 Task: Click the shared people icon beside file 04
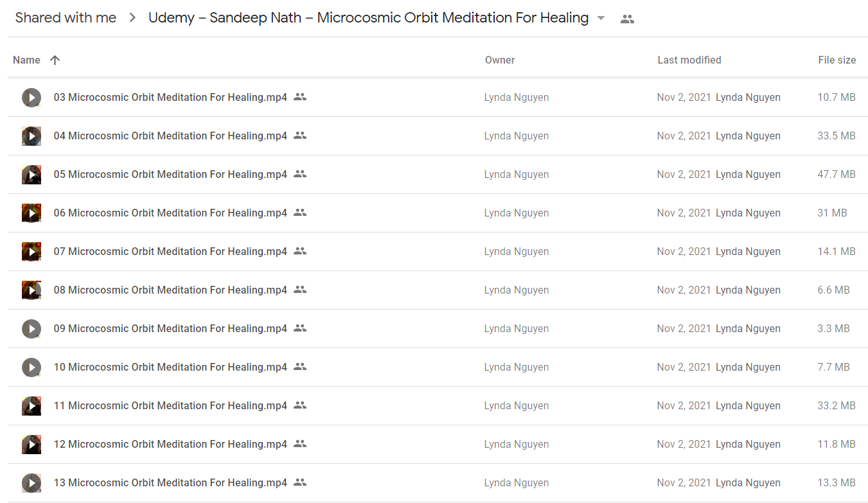(x=300, y=136)
